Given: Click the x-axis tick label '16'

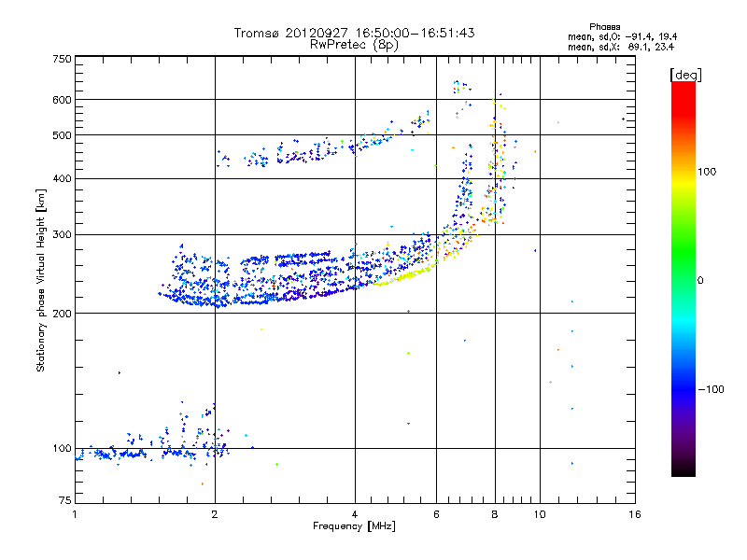Looking at the screenshot, I should coord(635,514).
